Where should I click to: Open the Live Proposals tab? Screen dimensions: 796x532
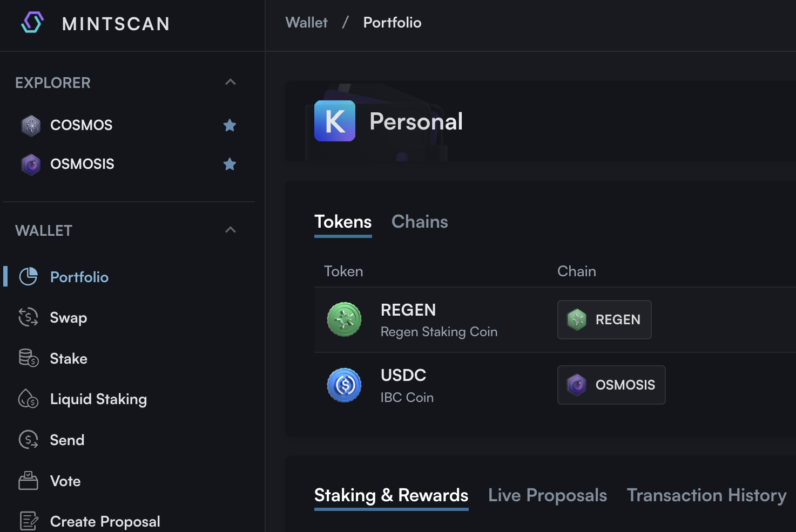click(x=547, y=495)
